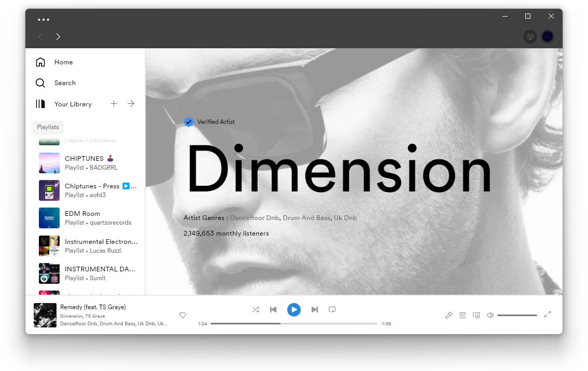The image size is (588, 371).
Task: Open INSTRUMENTAL DA... playlist by Sumit
Action: (89, 273)
